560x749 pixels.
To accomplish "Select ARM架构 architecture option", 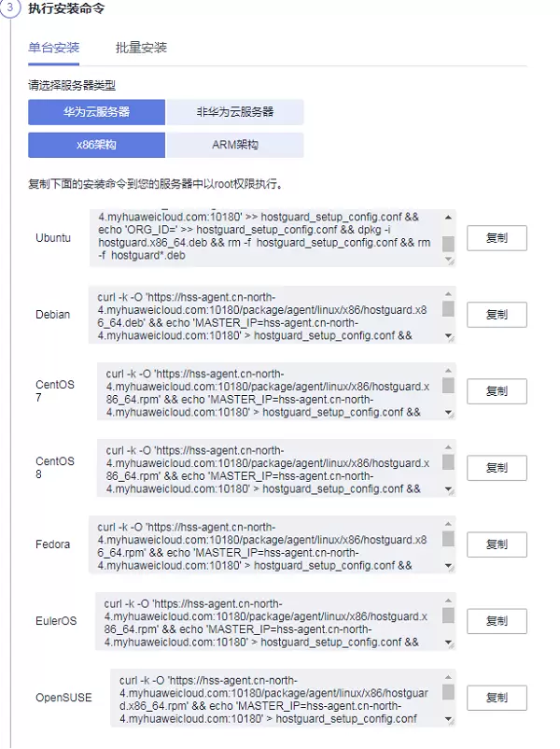I will point(235,146).
